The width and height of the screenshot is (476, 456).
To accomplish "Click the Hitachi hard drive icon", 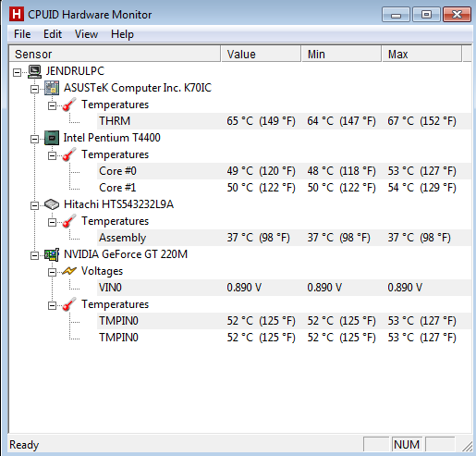I will click(52, 204).
